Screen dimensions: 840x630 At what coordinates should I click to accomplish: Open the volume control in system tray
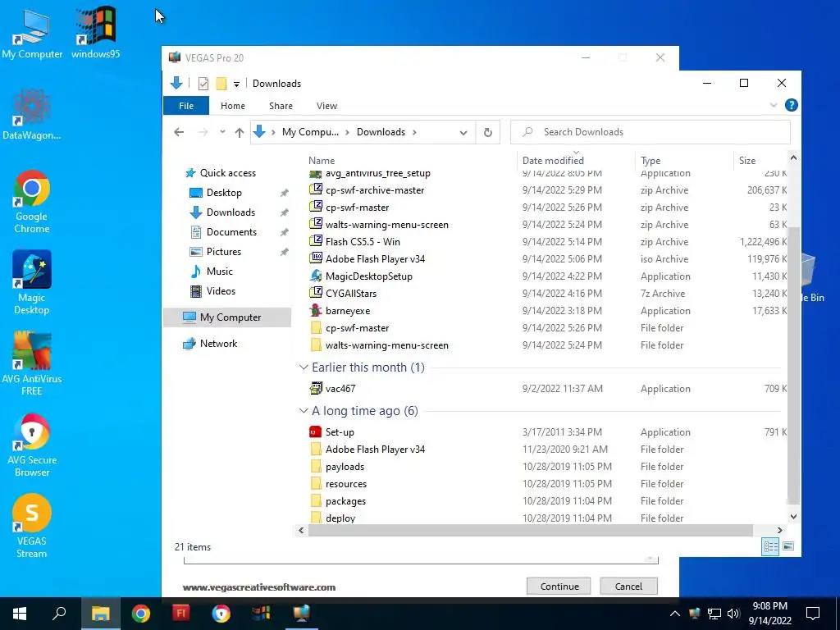(734, 614)
